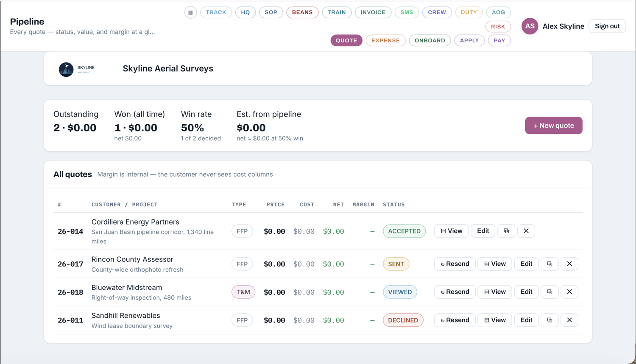
Task: Click the Sign out button
Action: pos(607,26)
